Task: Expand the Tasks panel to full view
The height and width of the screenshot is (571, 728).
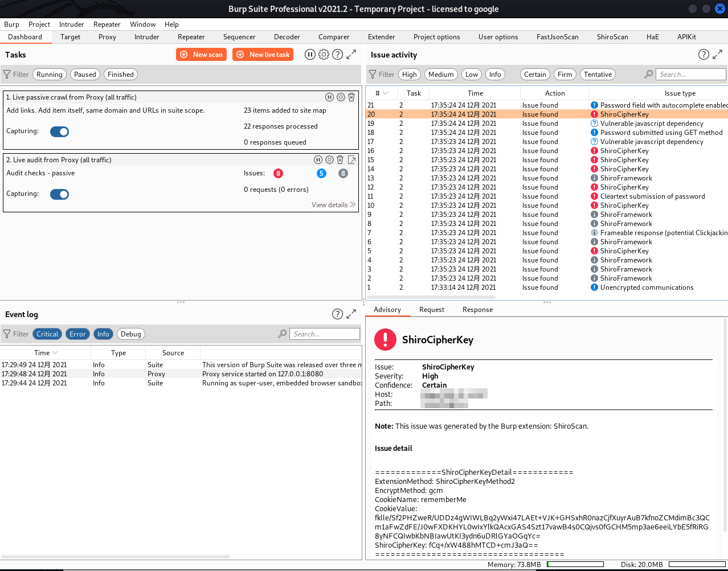Action: pos(351,54)
